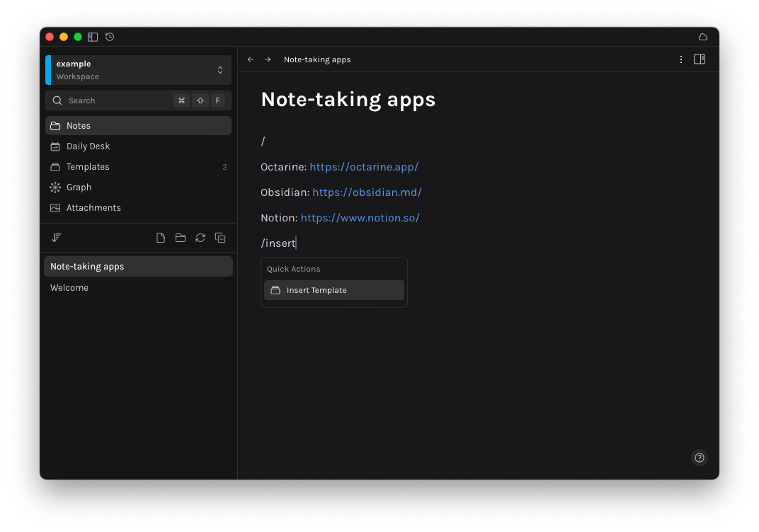Toggle the right sidebar panel
Image resolution: width=759 pixels, height=532 pixels.
coord(700,59)
